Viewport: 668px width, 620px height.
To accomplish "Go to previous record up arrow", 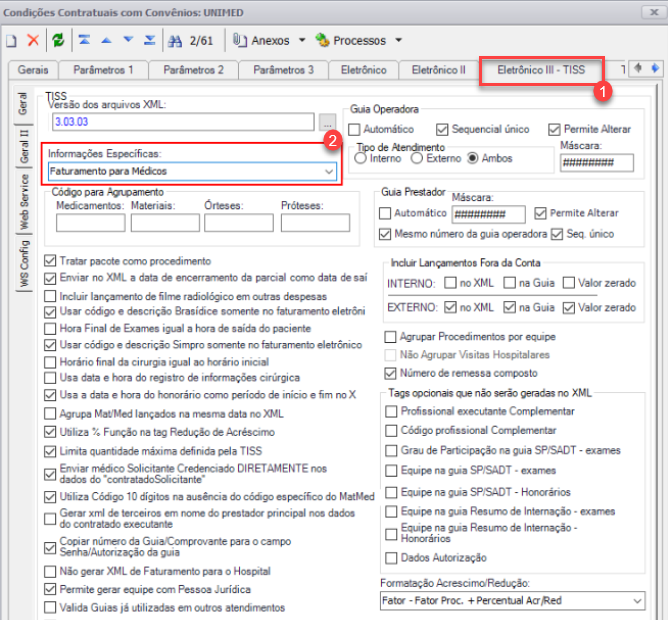I will [106, 40].
